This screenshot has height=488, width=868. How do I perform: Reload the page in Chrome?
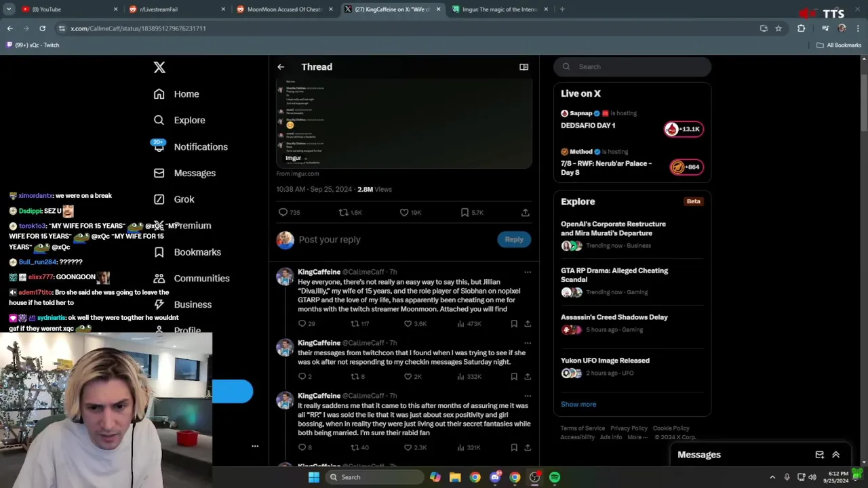pyautogui.click(x=42, y=28)
